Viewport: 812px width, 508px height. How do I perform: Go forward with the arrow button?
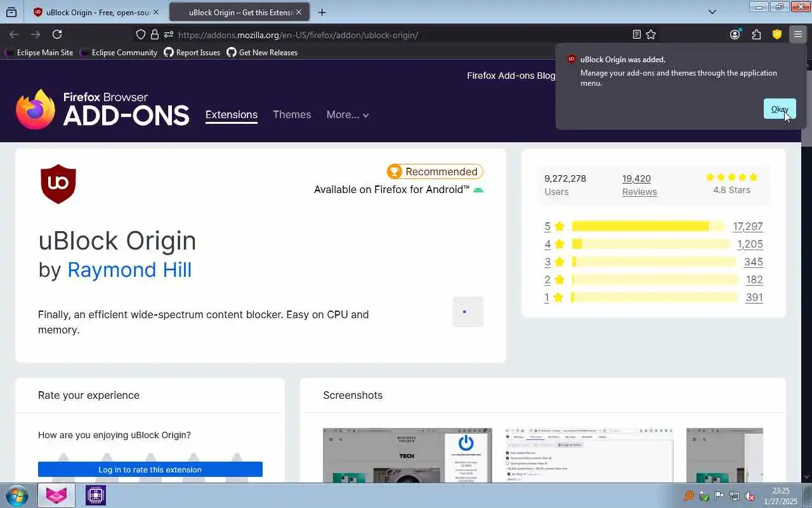click(36, 34)
